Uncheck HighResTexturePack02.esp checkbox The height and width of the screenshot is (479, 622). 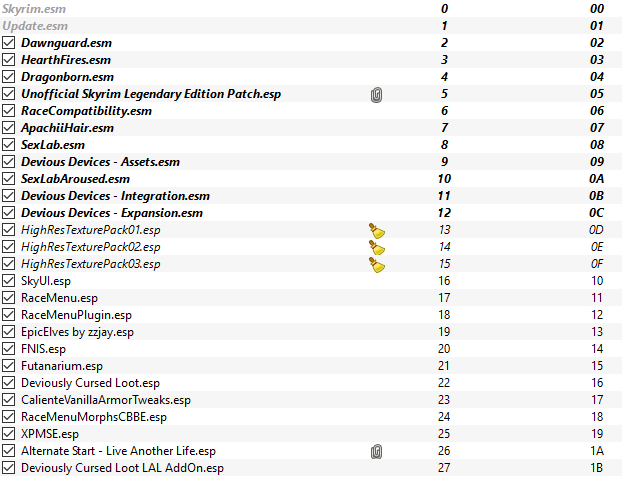click(8, 247)
